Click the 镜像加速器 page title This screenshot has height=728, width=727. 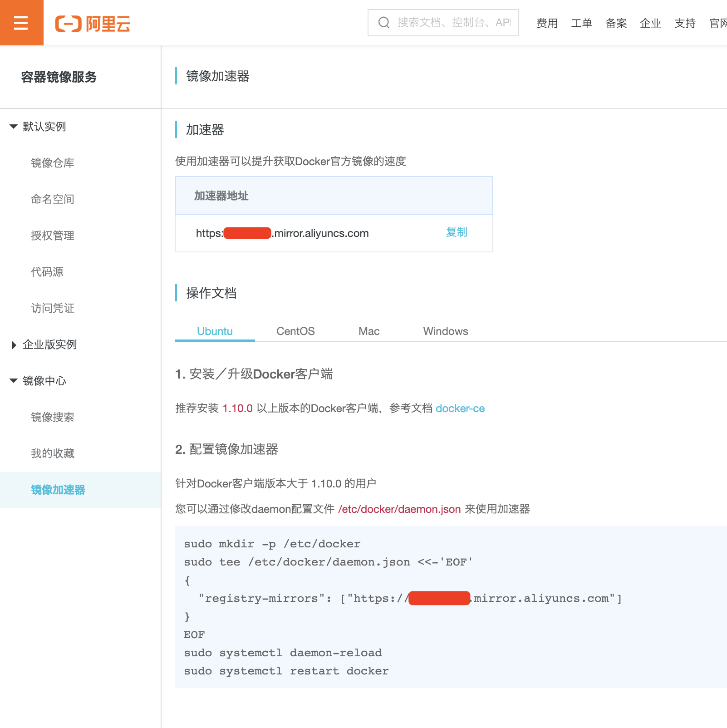click(218, 76)
